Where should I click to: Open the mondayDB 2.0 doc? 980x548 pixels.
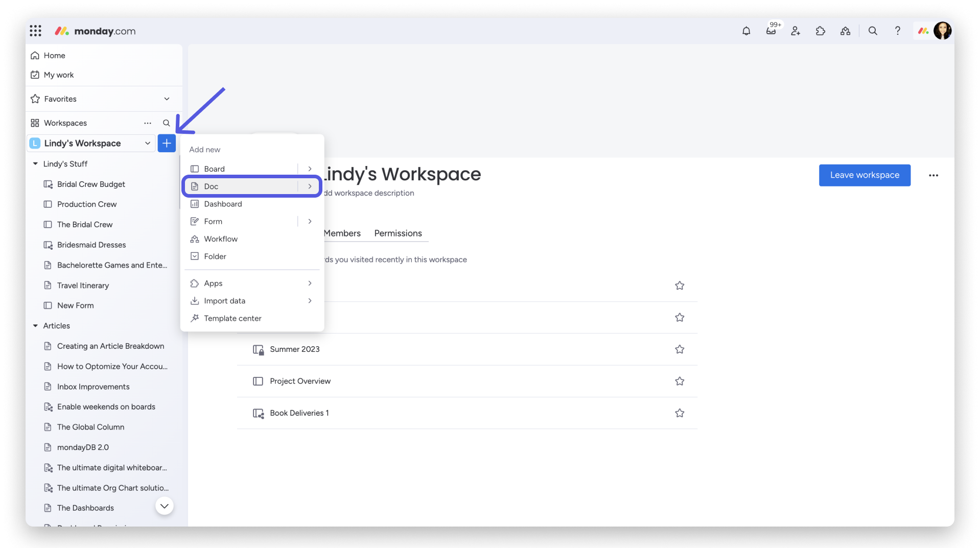[83, 447]
